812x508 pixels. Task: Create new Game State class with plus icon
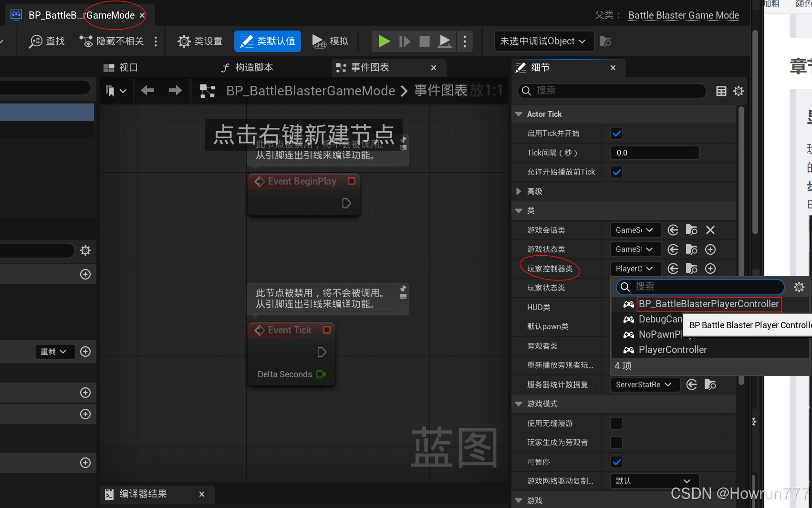(710, 249)
